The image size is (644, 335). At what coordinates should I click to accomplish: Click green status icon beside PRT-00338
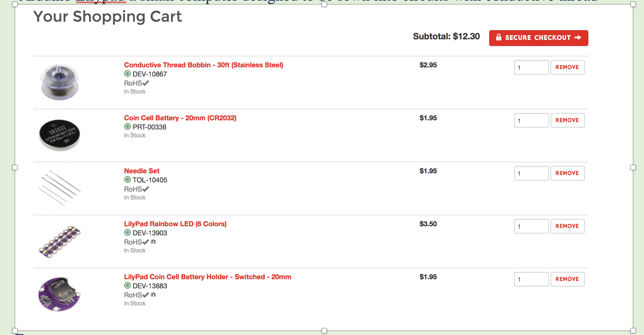[x=127, y=127]
